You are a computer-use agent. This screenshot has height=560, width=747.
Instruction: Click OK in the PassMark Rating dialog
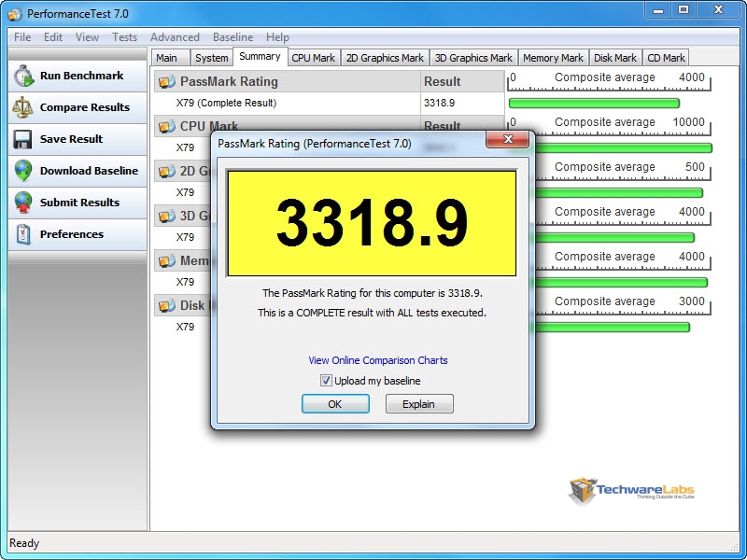pos(335,404)
